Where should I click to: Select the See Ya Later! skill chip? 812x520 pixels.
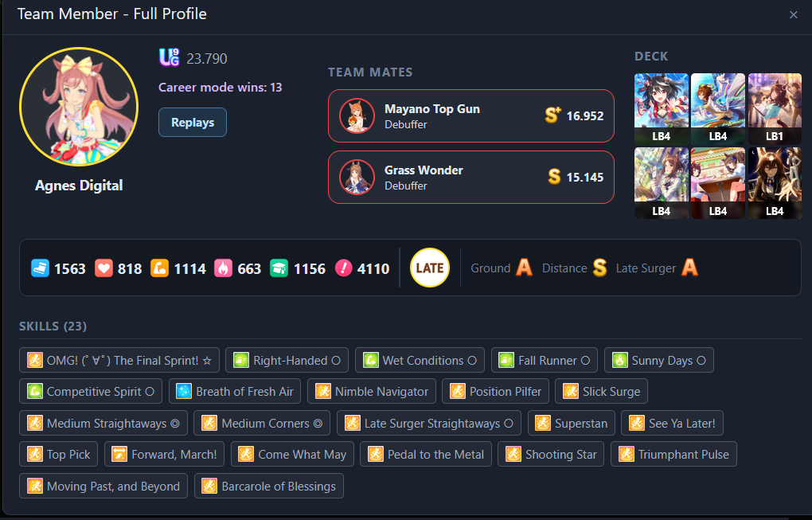[672, 423]
